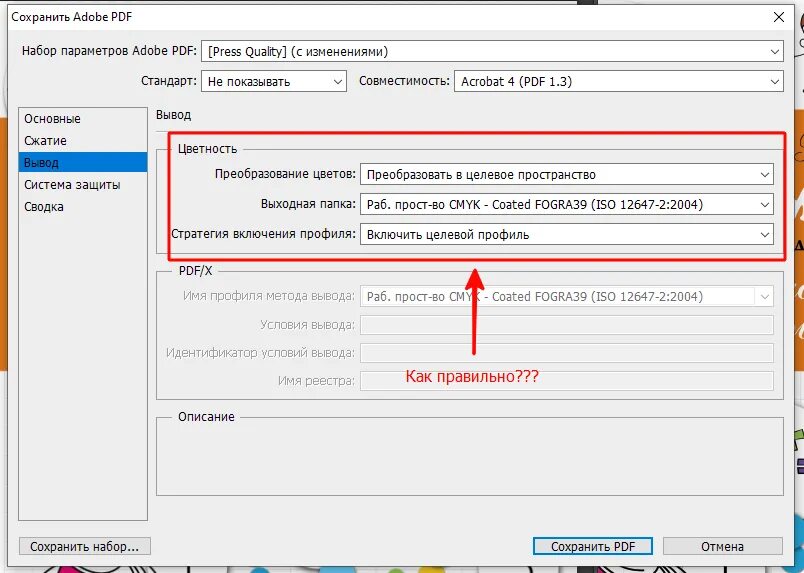This screenshot has width=804, height=573.
Task: Click the Имя реестра field
Action: (567, 381)
